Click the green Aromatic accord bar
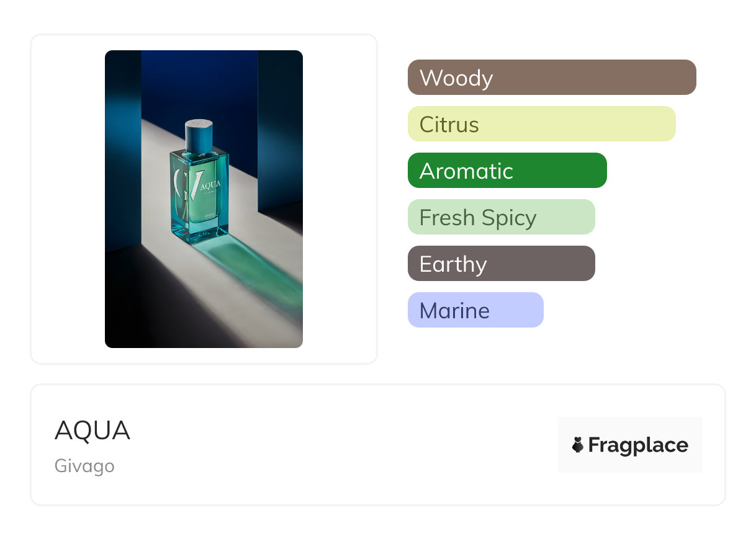 click(506, 171)
